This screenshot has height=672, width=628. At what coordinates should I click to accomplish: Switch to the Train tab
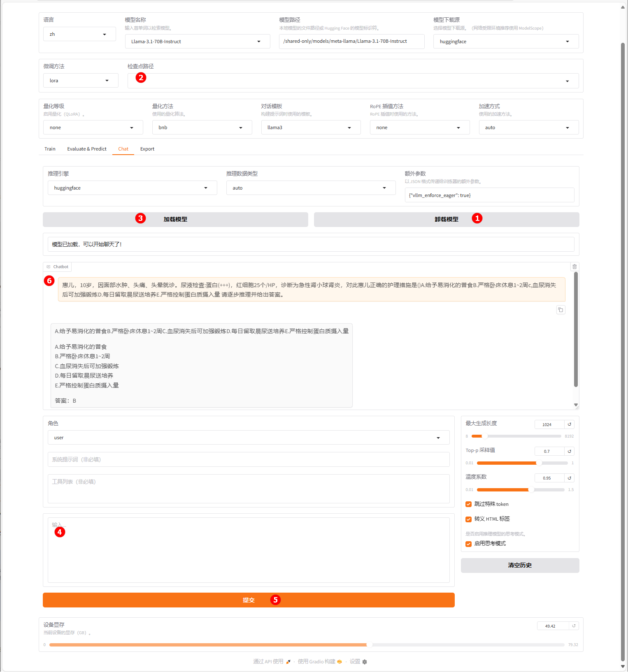50,149
